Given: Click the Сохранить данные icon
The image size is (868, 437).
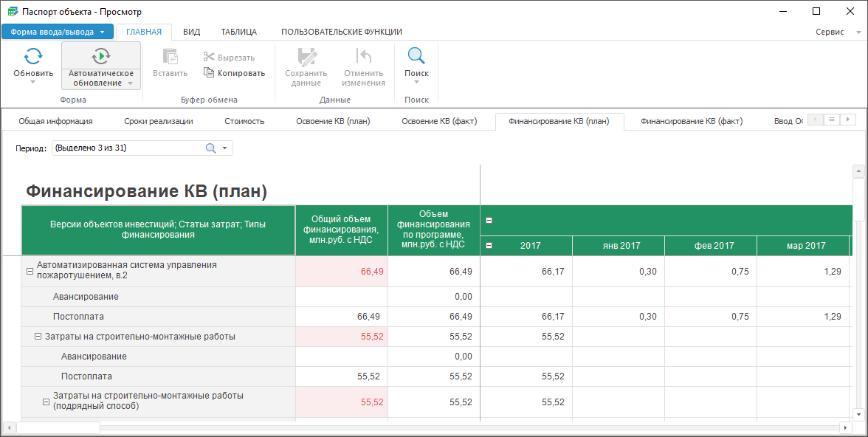Looking at the screenshot, I should (x=306, y=57).
